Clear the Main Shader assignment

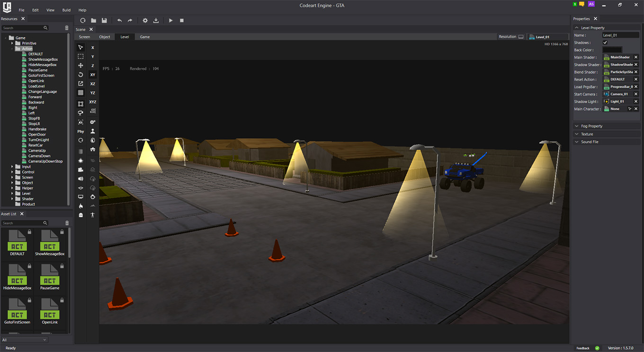coord(636,57)
